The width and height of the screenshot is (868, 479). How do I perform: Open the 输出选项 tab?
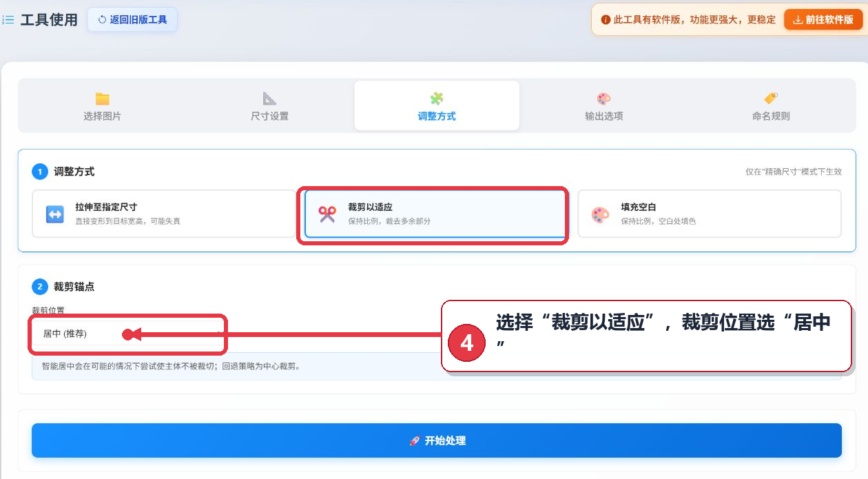point(604,106)
